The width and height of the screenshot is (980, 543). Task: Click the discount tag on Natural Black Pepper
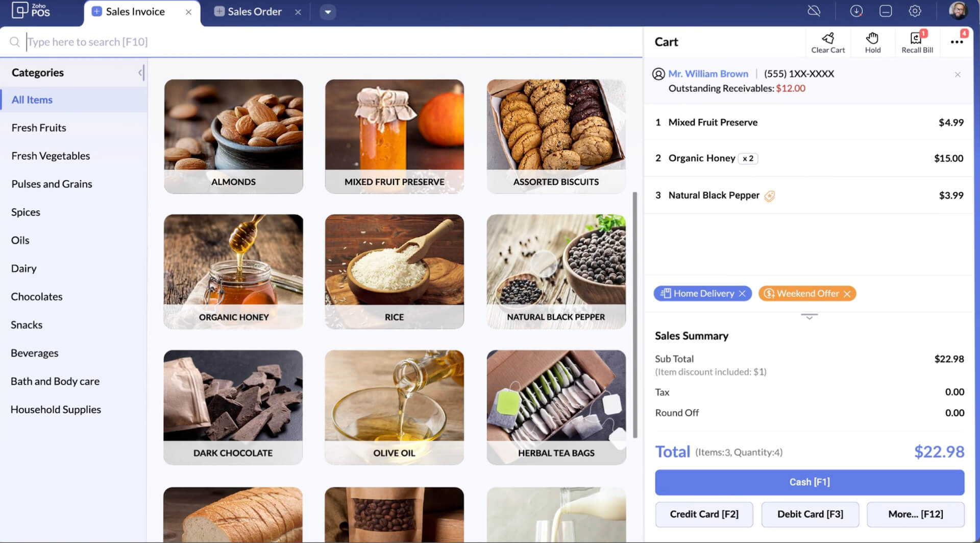770,196
